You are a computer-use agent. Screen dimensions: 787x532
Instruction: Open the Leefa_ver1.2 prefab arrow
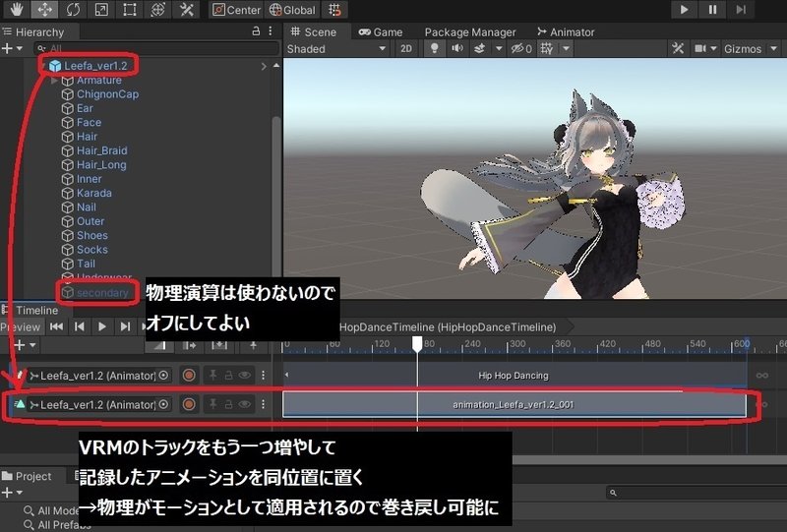pos(264,66)
